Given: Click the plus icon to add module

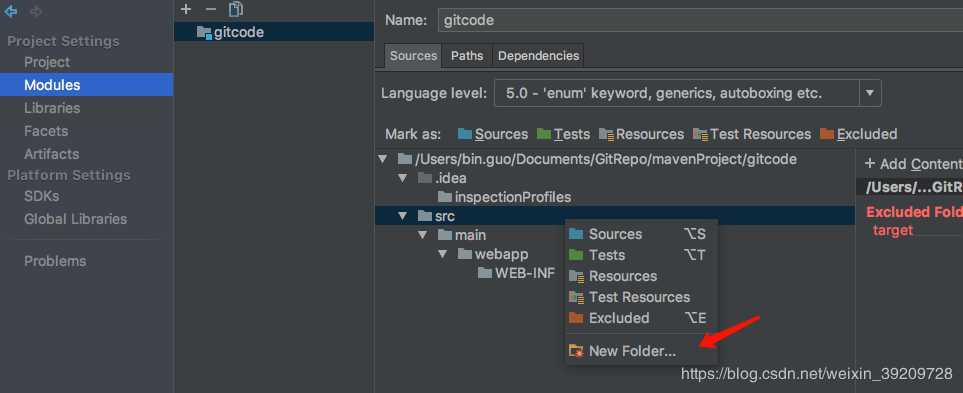Looking at the screenshot, I should [x=187, y=9].
